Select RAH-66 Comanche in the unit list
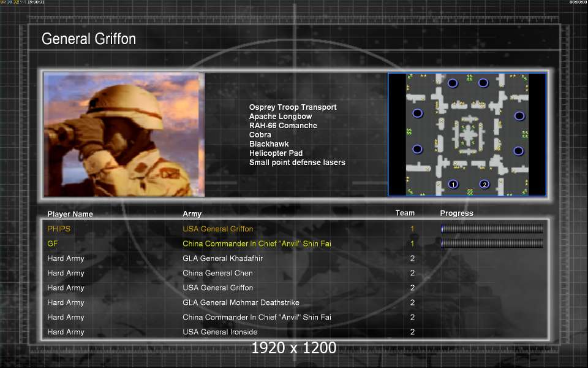 (283, 125)
